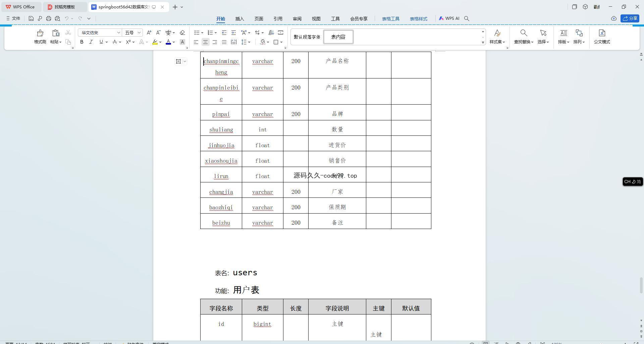
Task: Expand line spacing dropdown
Action: coord(249,42)
